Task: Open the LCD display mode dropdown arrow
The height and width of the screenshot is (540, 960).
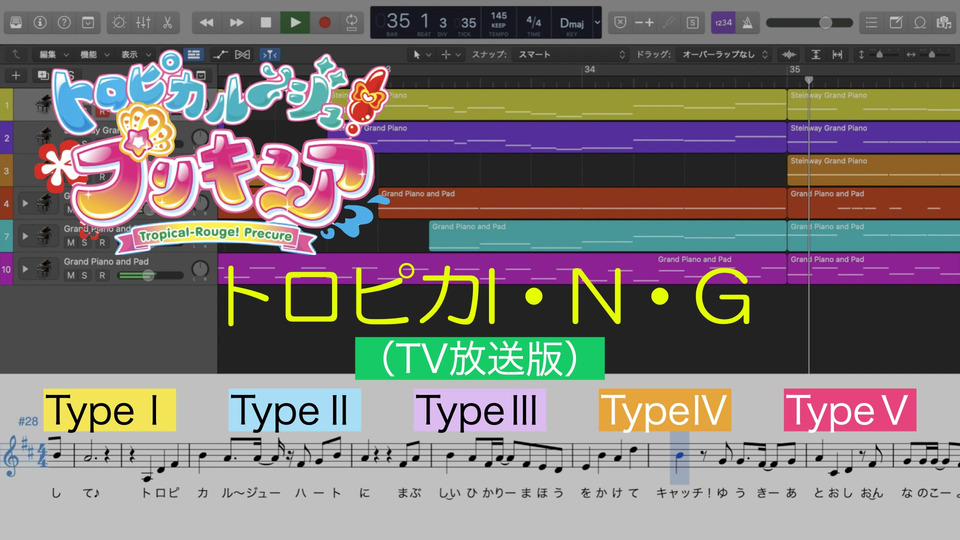Action: (597, 23)
